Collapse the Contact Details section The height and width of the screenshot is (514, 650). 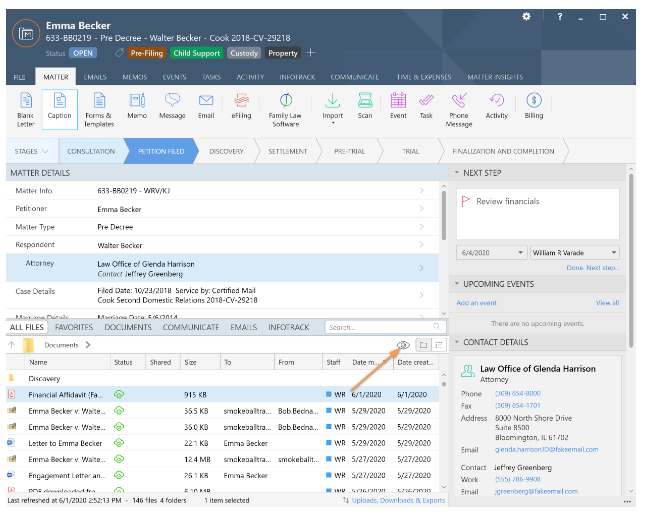(457, 342)
